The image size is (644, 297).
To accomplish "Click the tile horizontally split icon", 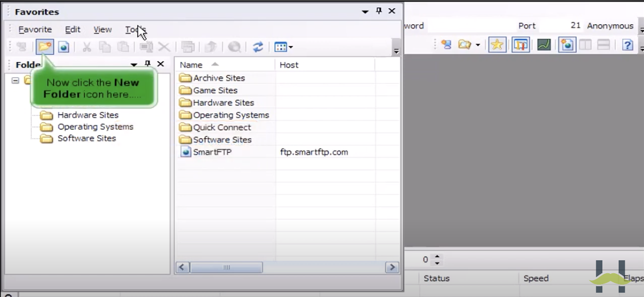I will (x=603, y=44).
